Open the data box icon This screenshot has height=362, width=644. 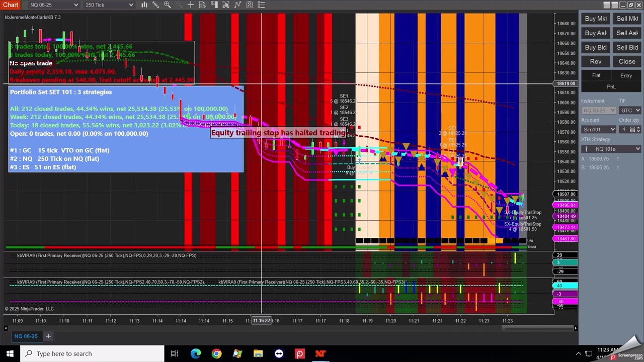[202, 5]
